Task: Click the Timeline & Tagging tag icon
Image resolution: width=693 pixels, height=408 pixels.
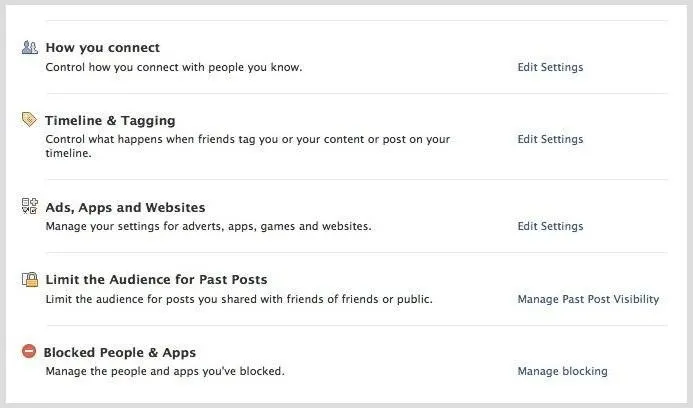Action: point(29,119)
